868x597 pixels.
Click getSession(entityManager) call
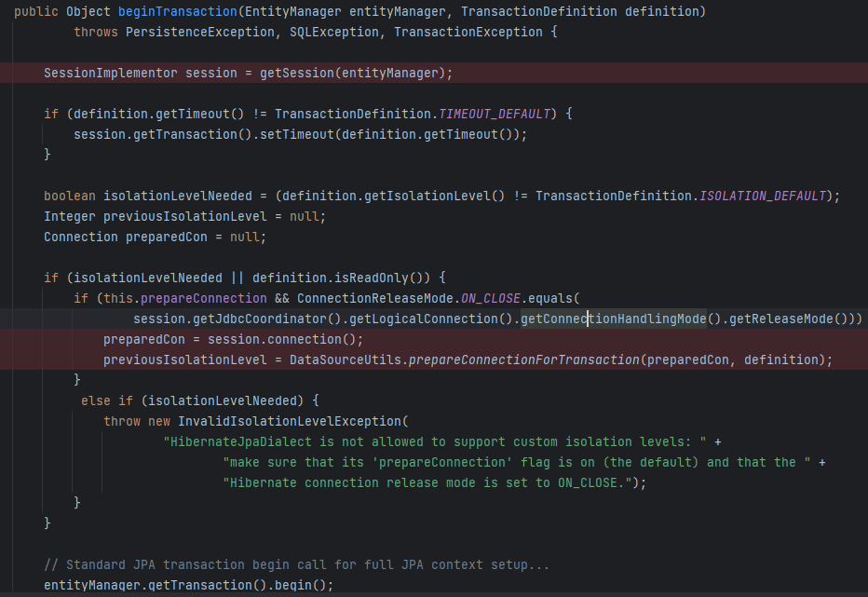[353, 73]
